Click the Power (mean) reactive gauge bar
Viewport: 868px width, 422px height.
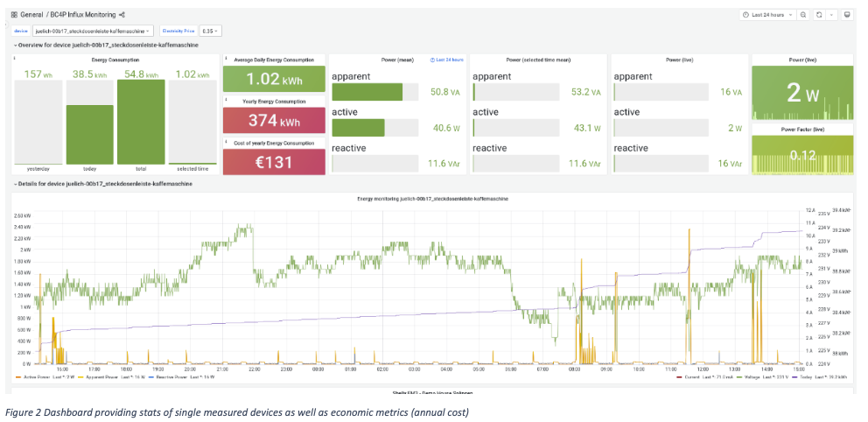[374, 164]
